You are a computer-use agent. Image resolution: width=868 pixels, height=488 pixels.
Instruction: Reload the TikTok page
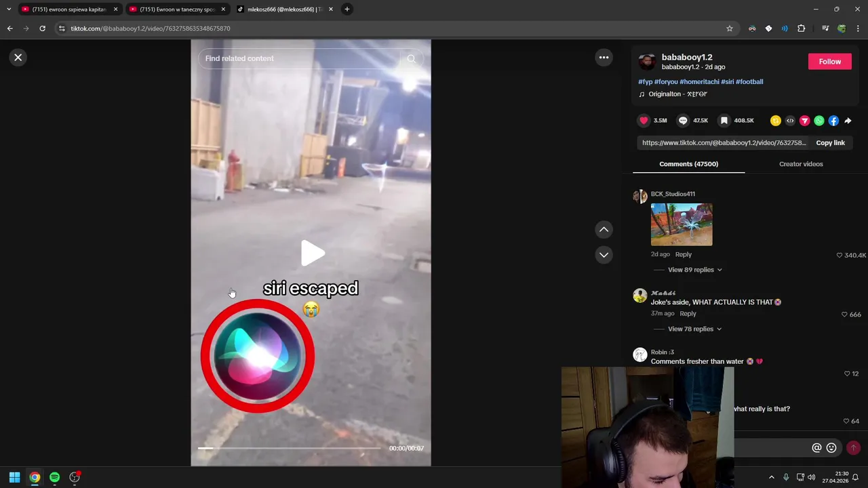(42, 28)
